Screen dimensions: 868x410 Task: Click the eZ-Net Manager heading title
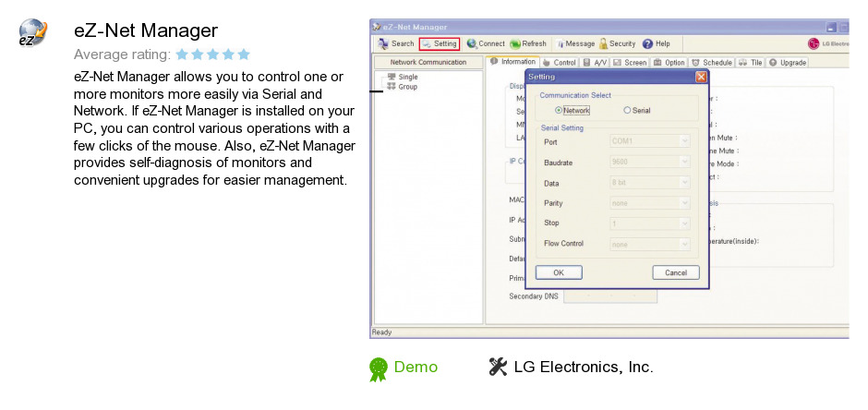pyautogui.click(x=146, y=30)
